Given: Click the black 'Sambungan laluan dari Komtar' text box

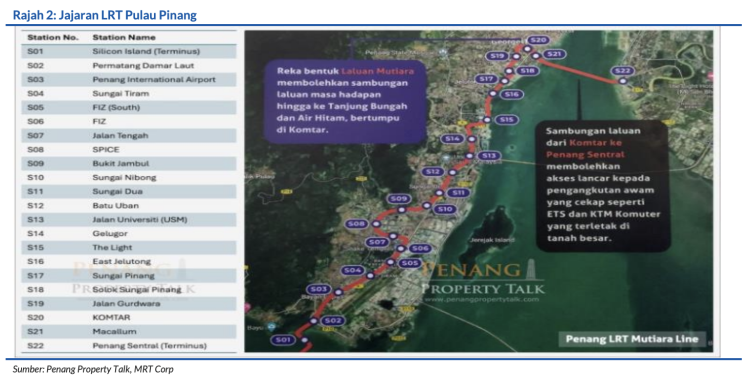Looking at the screenshot, I should [603, 186].
